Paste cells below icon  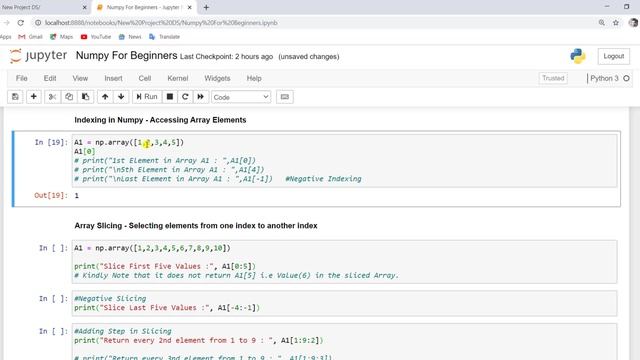tap(86, 97)
